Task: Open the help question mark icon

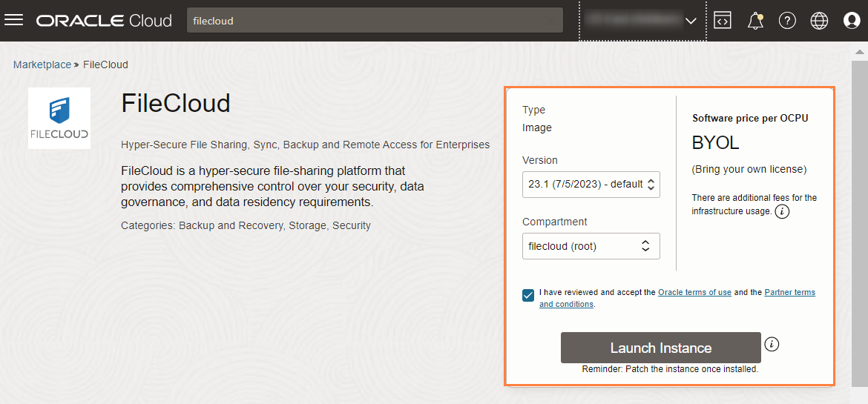Action: pos(787,21)
